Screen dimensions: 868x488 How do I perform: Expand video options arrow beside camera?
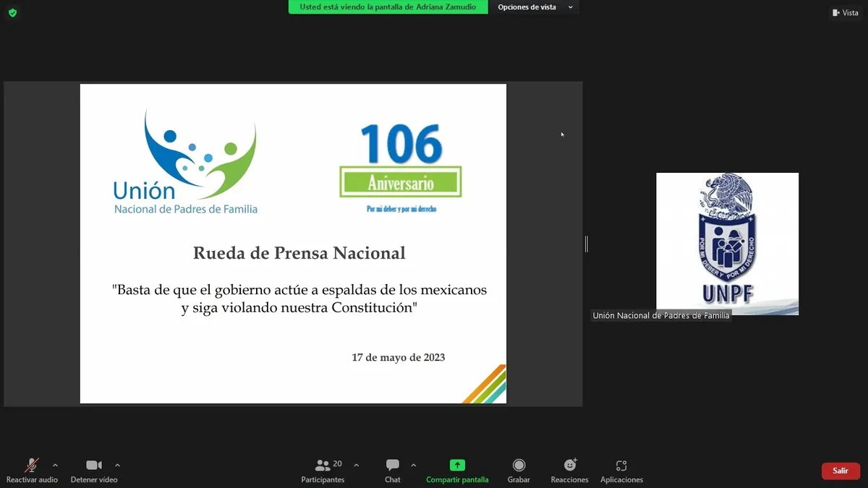(x=117, y=465)
